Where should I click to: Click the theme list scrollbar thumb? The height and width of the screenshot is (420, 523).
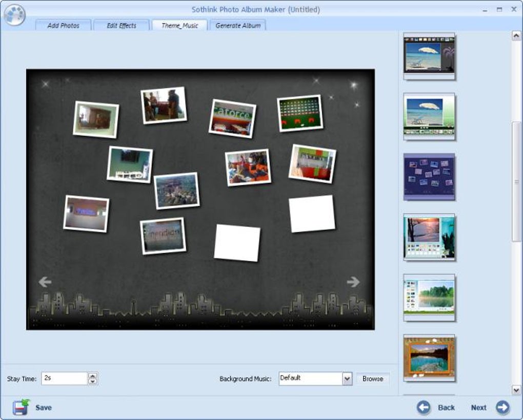[x=516, y=181]
